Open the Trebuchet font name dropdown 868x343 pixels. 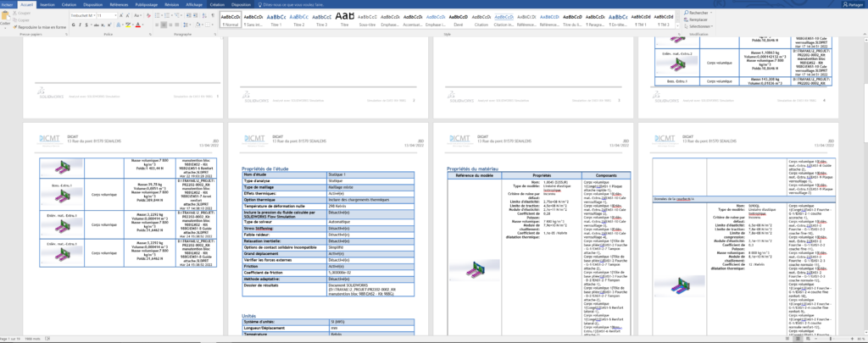(94, 15)
